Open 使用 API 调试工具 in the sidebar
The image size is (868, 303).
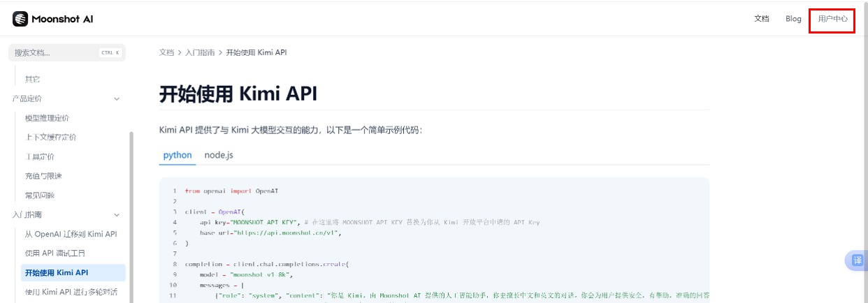(55, 253)
